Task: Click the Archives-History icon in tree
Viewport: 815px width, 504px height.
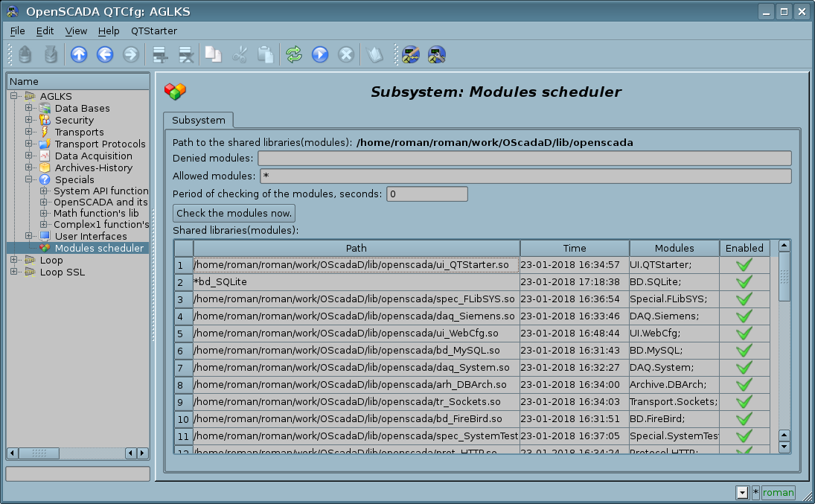Action: (45, 168)
